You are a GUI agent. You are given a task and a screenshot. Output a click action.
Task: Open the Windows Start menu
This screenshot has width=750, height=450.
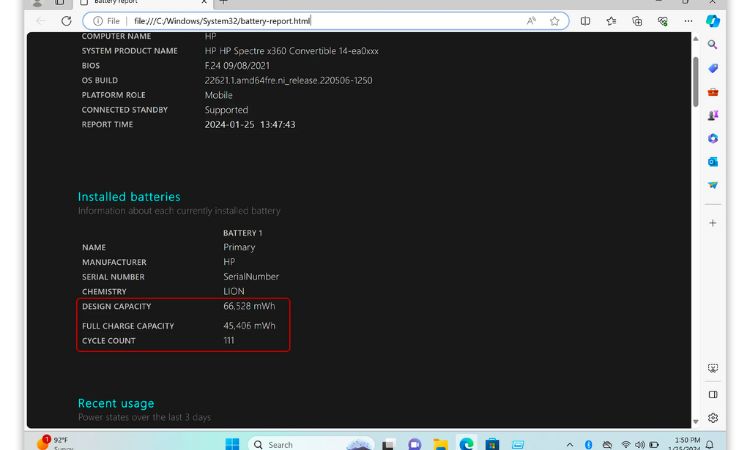point(232,444)
